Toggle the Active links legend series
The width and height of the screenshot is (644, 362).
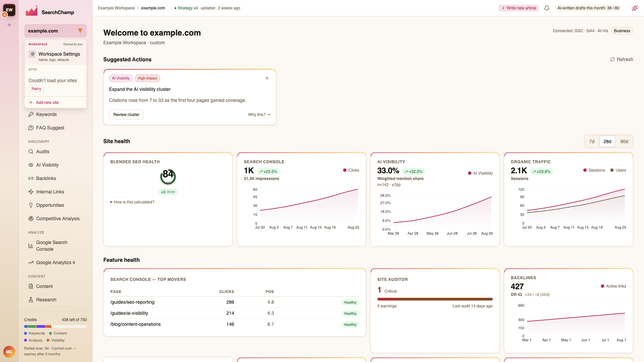613,286
